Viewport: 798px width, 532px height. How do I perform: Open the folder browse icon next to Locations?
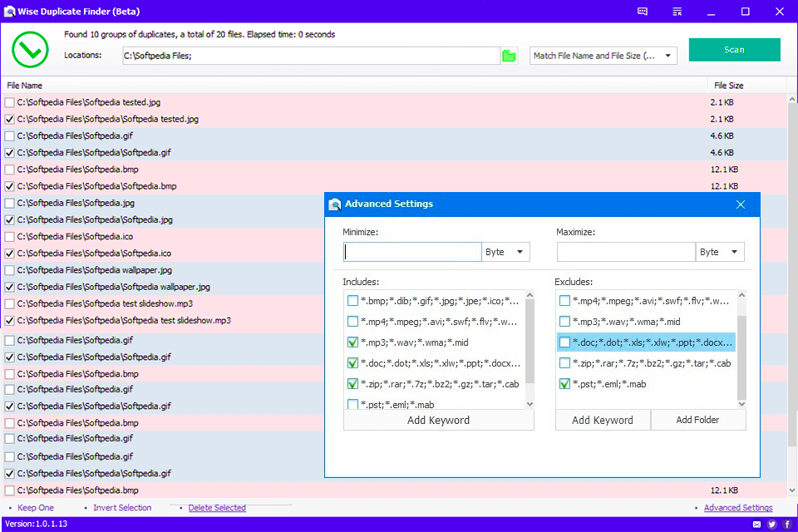510,54
